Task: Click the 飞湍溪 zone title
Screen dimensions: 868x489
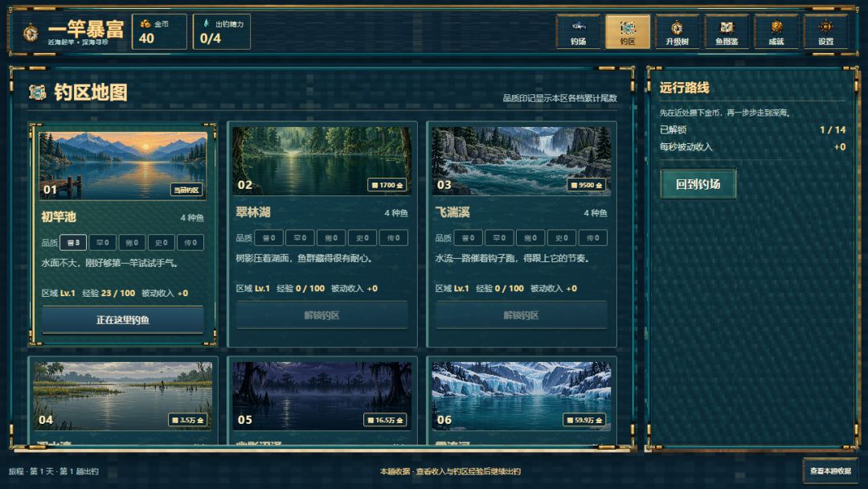Action: coord(452,212)
